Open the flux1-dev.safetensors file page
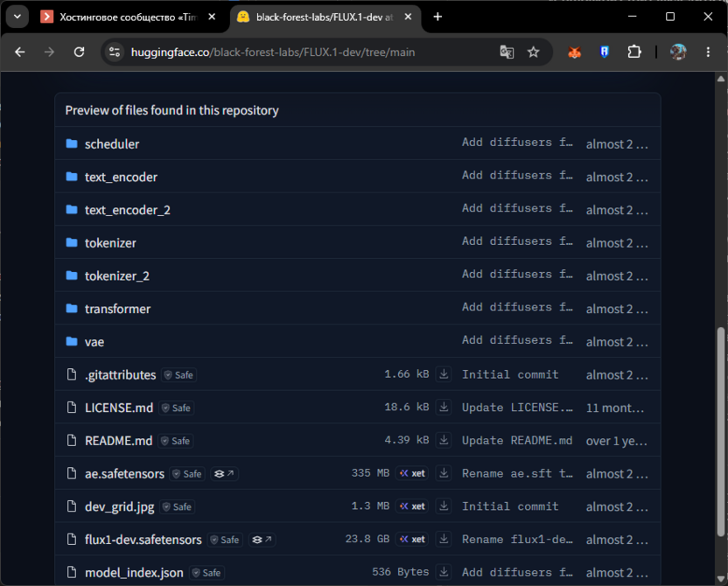Image resolution: width=728 pixels, height=586 pixels. tap(143, 540)
